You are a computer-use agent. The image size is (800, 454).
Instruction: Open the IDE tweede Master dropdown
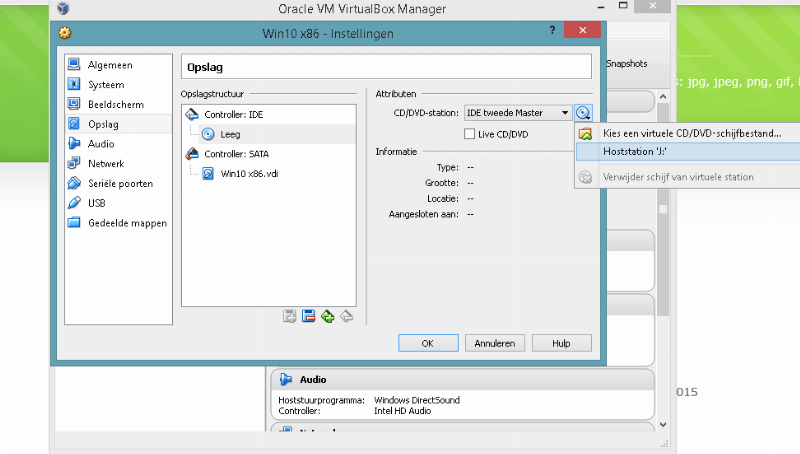(518, 113)
